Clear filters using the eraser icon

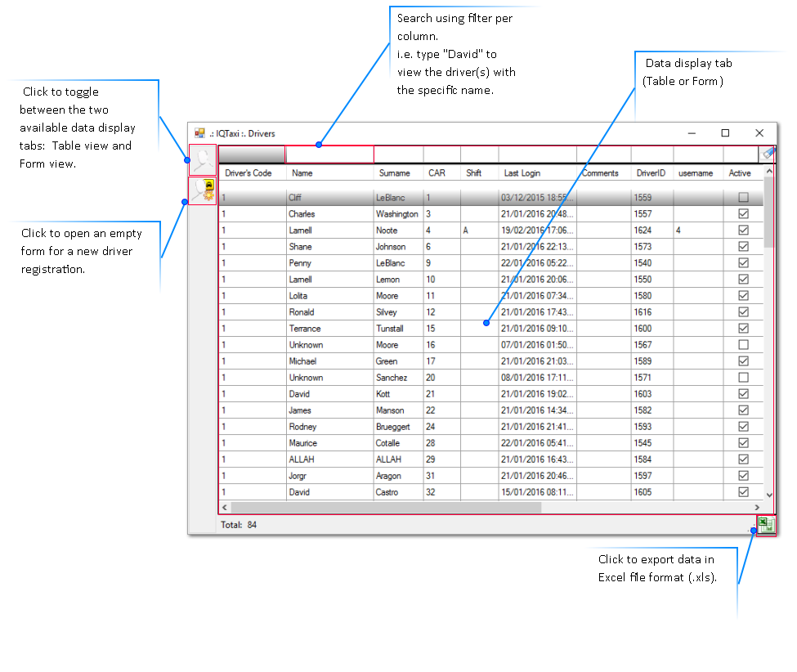pyautogui.click(x=767, y=154)
